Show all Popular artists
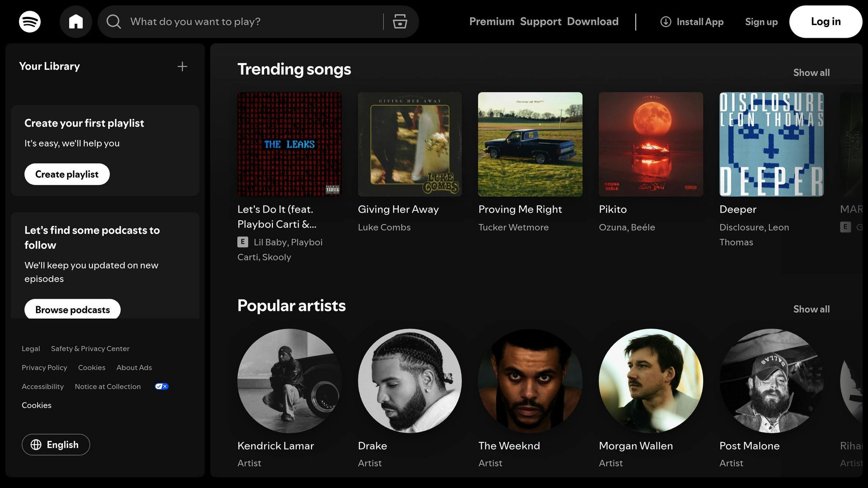The image size is (868, 488). coord(811,309)
